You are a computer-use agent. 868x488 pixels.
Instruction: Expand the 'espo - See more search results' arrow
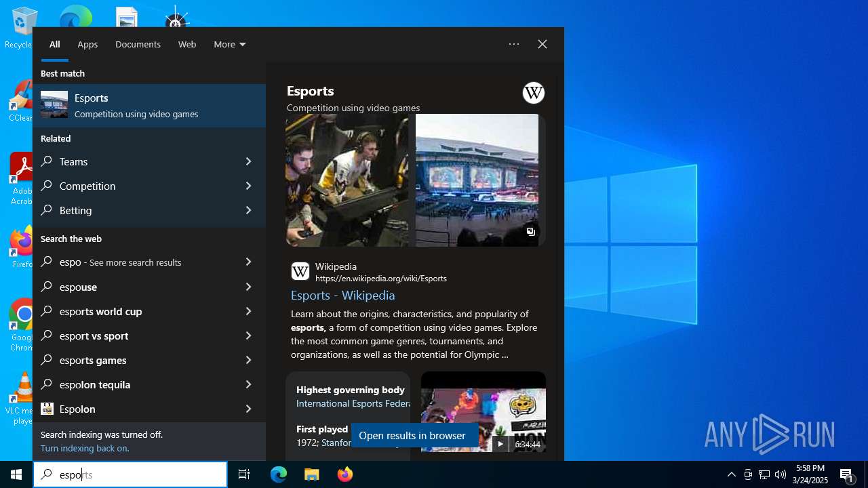(x=248, y=262)
